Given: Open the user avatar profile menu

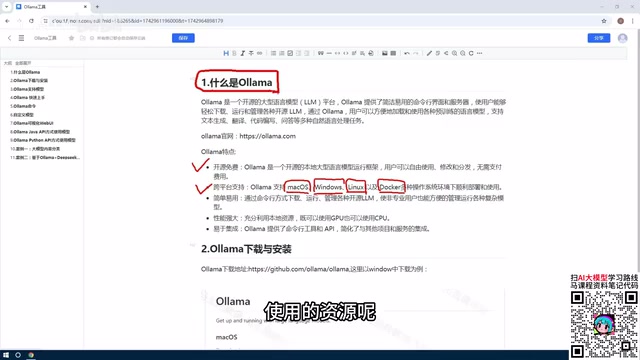Looking at the screenshot, I should pyautogui.click(x=622, y=38).
